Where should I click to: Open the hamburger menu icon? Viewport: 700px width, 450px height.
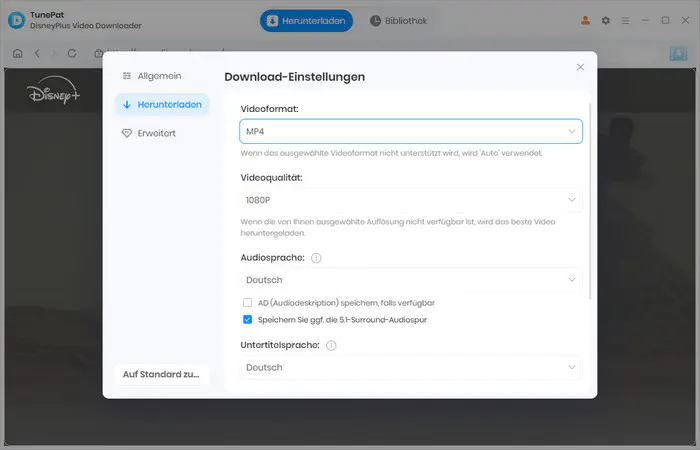pos(625,21)
